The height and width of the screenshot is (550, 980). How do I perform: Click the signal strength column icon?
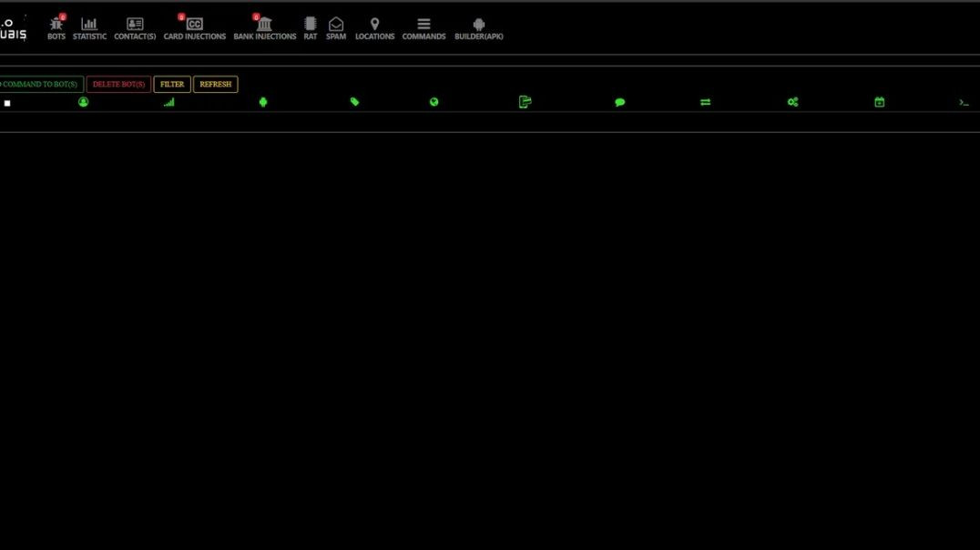click(168, 101)
